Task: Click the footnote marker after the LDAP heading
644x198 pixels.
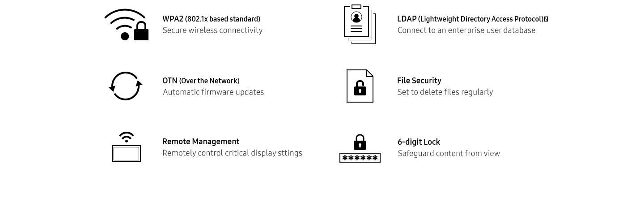Action: point(546,19)
